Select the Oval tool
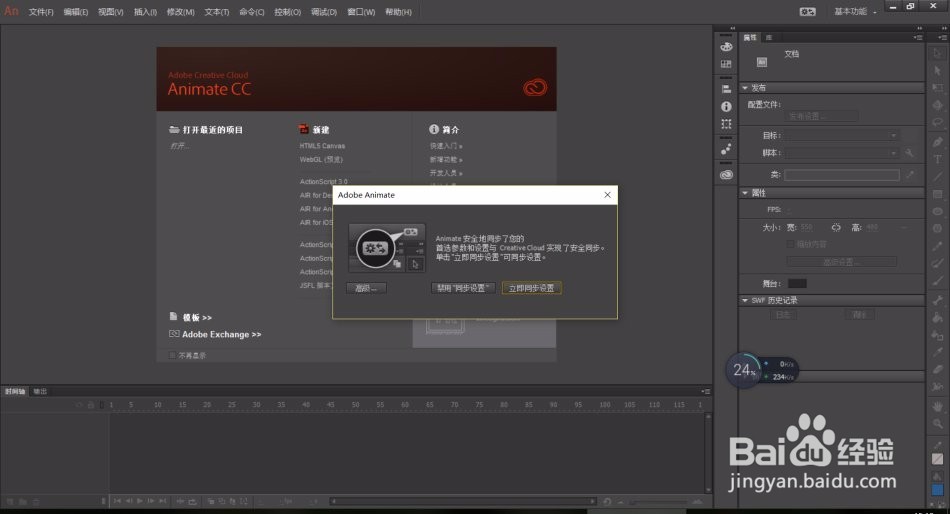This screenshot has width=950, height=514. click(x=937, y=211)
